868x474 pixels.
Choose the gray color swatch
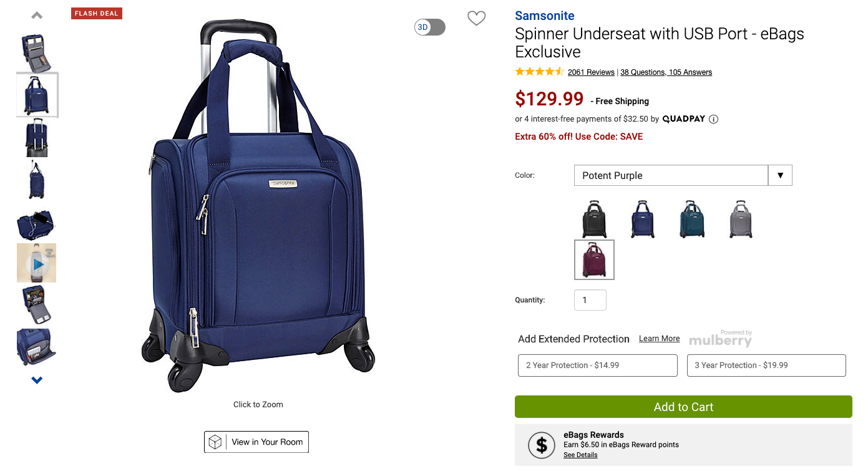click(x=741, y=220)
